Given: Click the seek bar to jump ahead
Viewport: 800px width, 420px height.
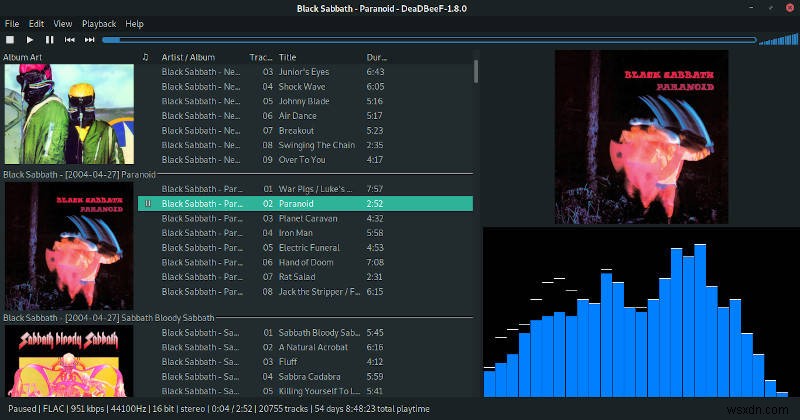Looking at the screenshot, I should tap(429, 40).
